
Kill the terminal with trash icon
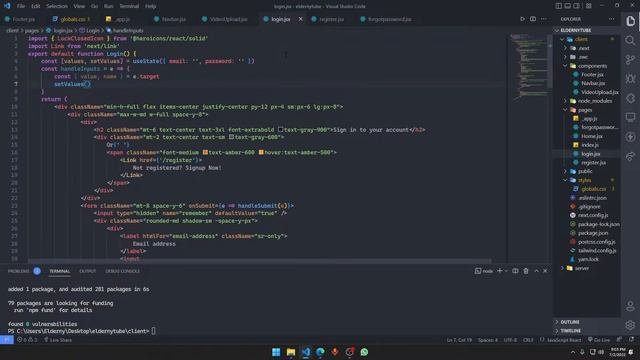pos(526,271)
